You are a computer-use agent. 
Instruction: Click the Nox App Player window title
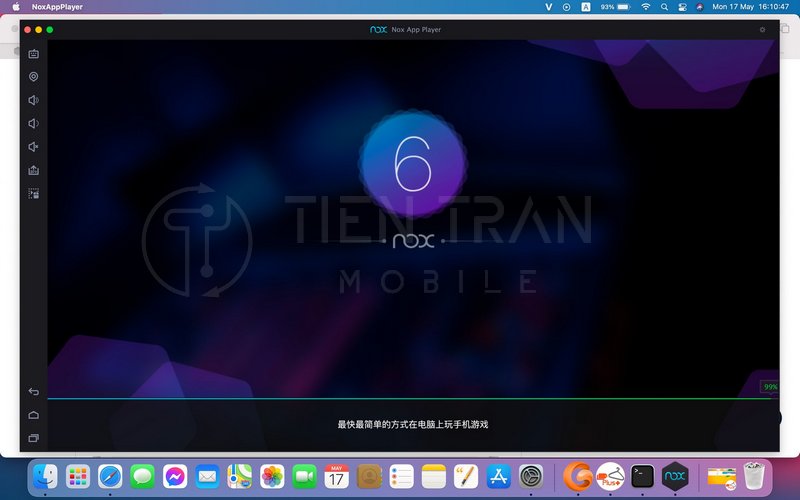(416, 30)
